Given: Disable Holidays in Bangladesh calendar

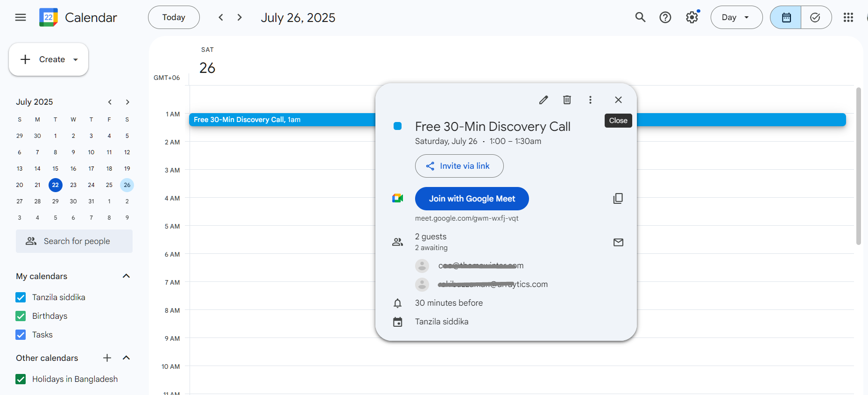Looking at the screenshot, I should pyautogui.click(x=21, y=379).
